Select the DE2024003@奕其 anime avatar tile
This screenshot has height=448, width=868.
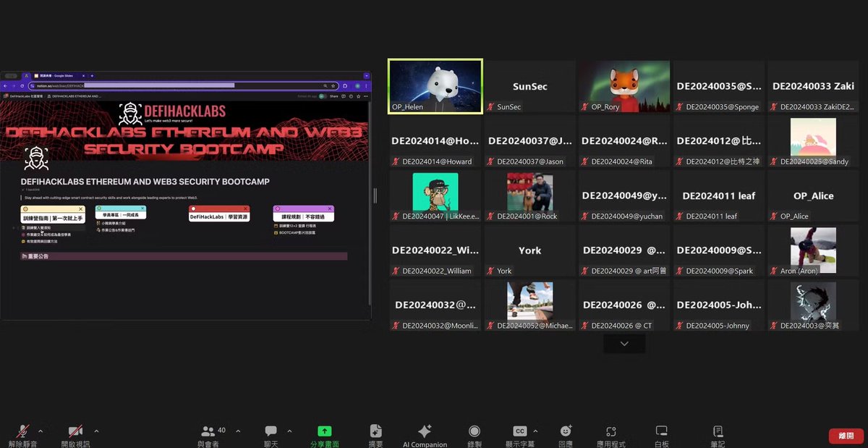(x=813, y=305)
